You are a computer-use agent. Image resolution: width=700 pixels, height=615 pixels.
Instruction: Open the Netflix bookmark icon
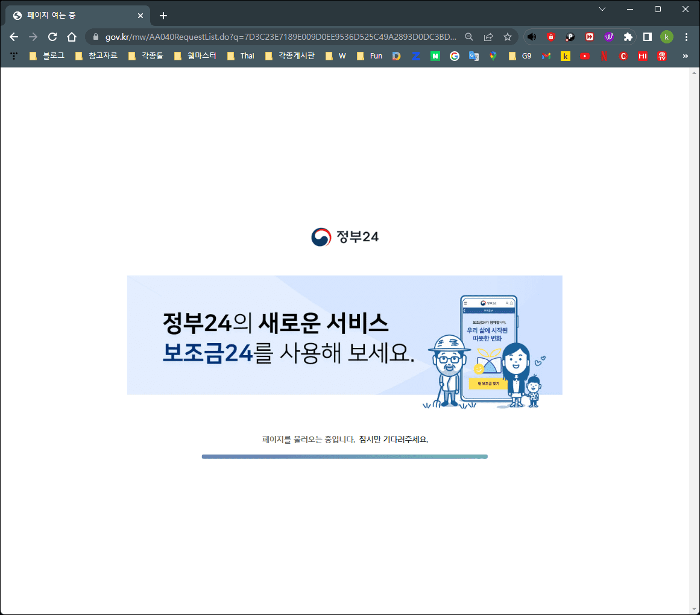604,55
